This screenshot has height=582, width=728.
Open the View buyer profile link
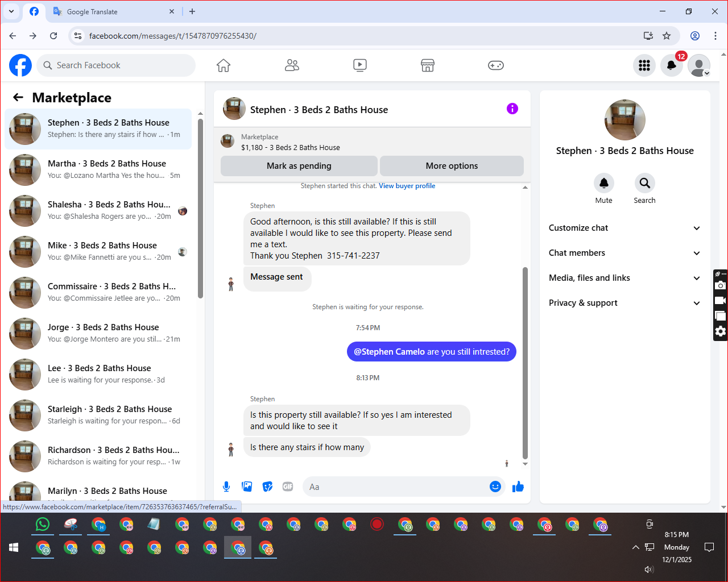[x=407, y=186]
